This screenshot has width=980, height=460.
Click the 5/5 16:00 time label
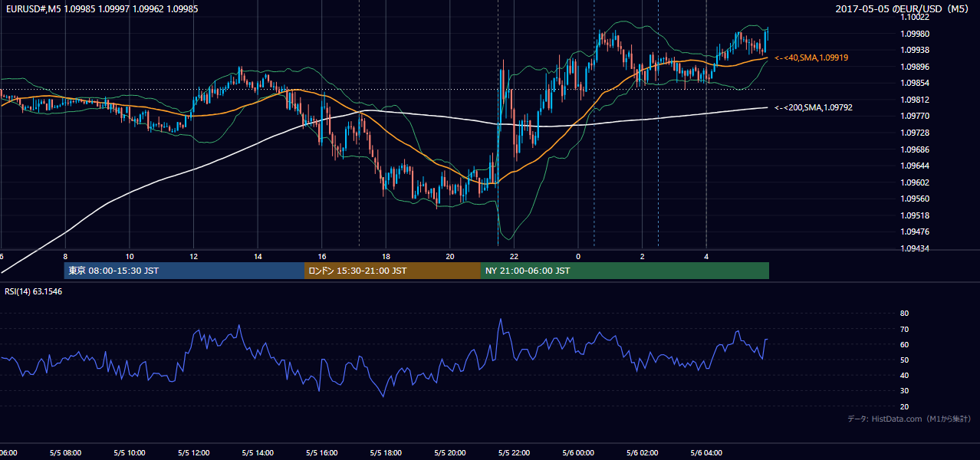tap(321, 453)
